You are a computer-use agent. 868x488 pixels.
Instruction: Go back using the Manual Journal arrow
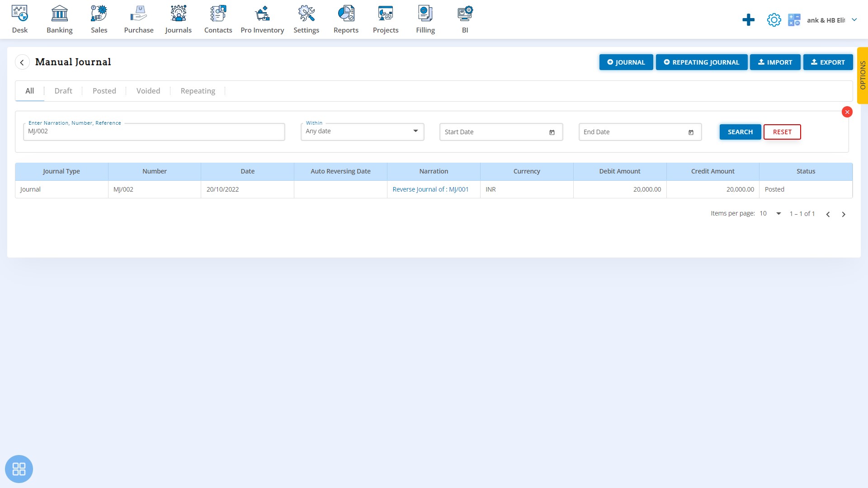point(22,62)
